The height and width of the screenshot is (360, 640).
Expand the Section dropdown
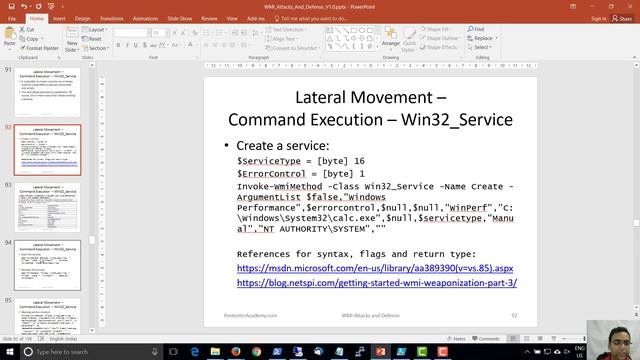point(96,48)
